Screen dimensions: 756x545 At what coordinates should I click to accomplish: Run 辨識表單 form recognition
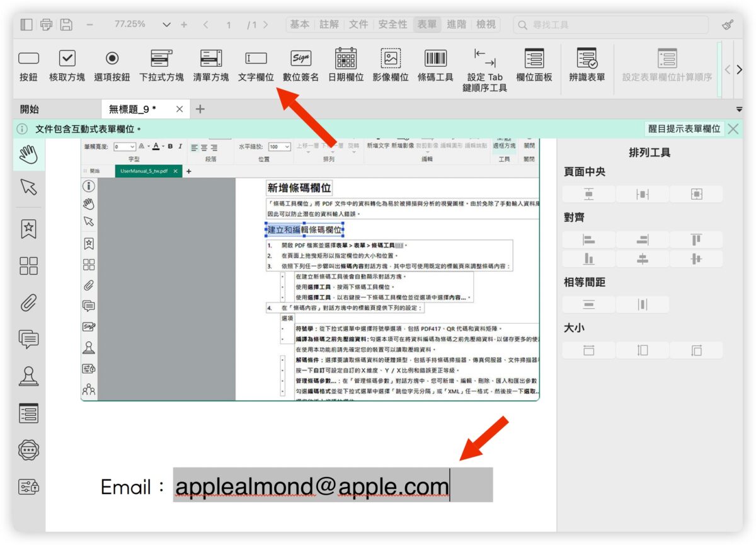587,66
